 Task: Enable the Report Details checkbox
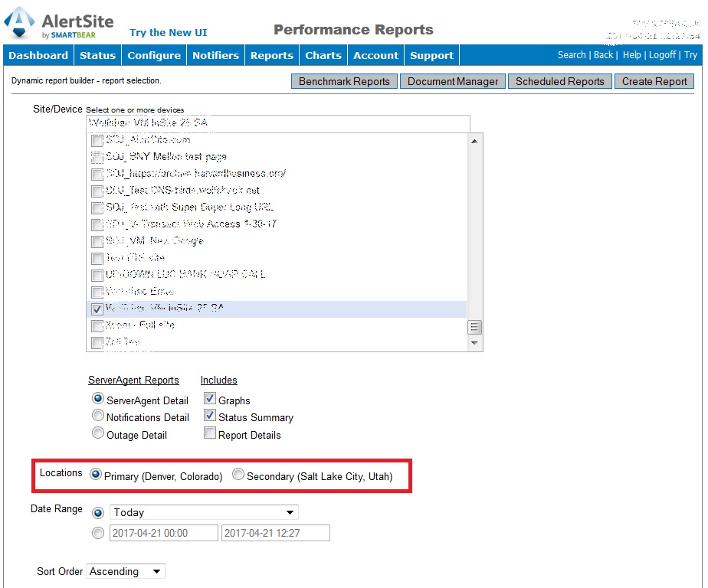click(x=210, y=433)
